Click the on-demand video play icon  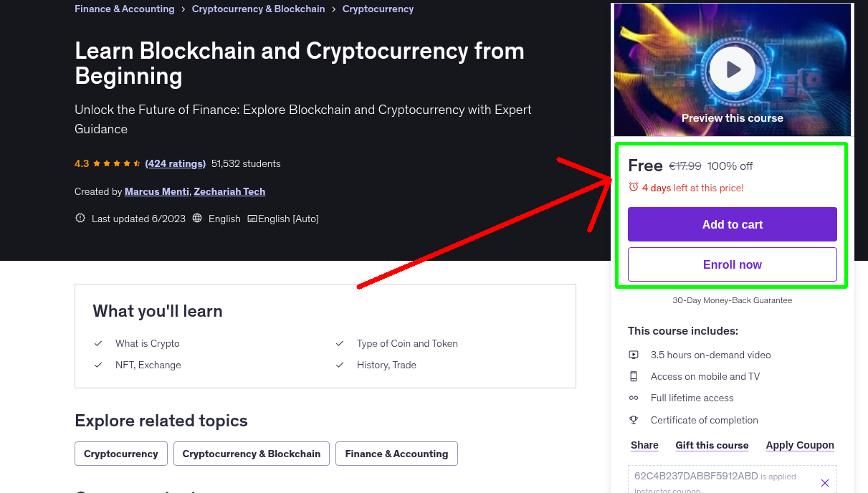(633, 355)
